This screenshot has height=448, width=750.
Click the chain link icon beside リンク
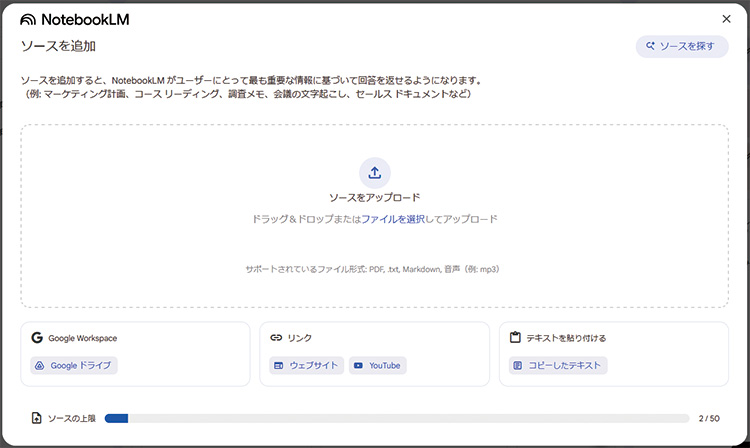pyautogui.click(x=276, y=338)
